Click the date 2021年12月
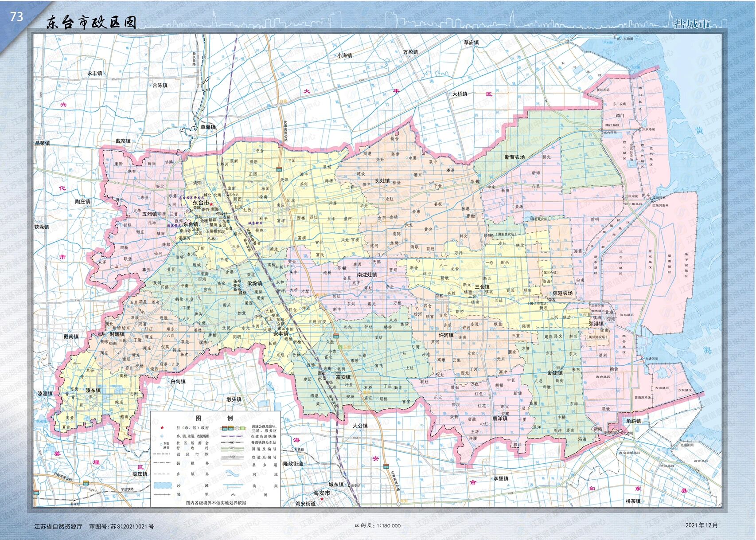756x540 pixels. pyautogui.click(x=701, y=525)
